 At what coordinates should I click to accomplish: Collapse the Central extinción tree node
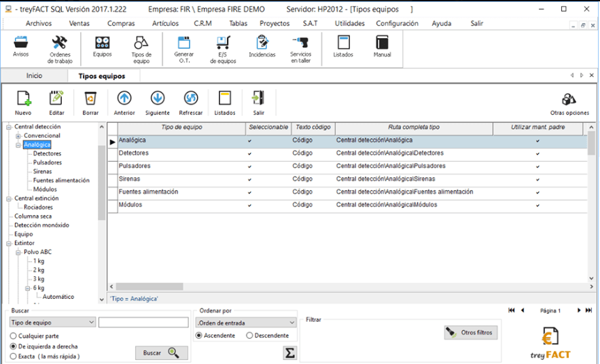[x=9, y=198]
